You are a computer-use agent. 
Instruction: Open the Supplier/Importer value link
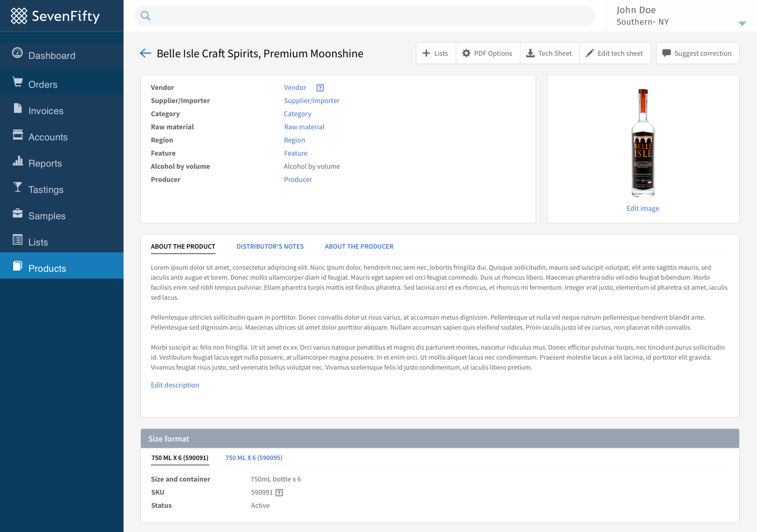point(312,101)
